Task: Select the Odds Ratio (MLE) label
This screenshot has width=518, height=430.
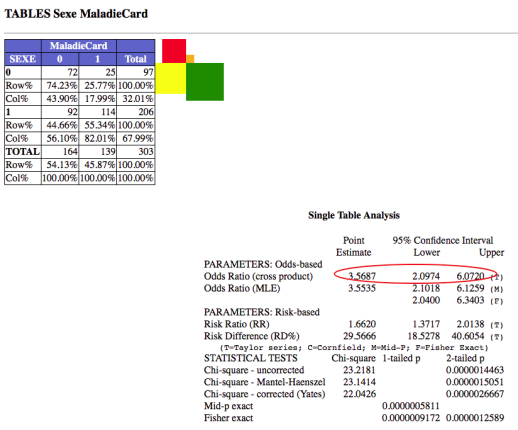Action: coord(242,288)
